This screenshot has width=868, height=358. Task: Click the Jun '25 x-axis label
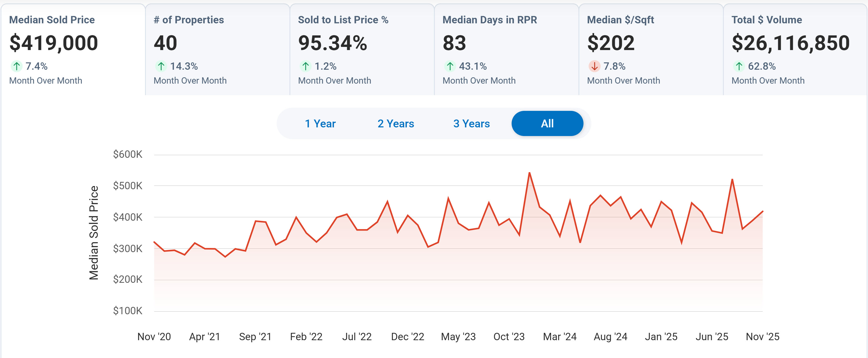click(x=712, y=337)
